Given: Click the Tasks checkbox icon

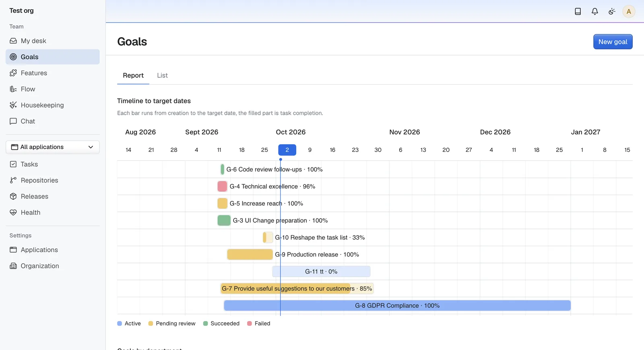Looking at the screenshot, I should (x=13, y=164).
